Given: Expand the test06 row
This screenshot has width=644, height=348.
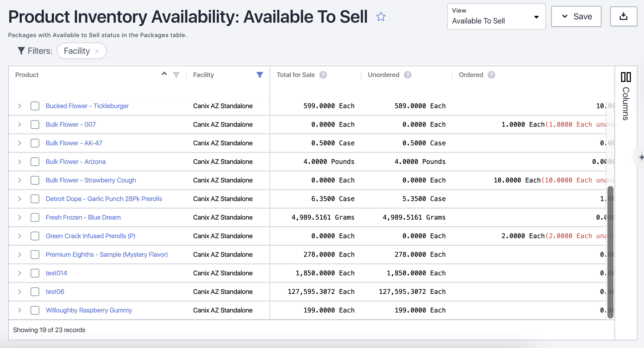Looking at the screenshot, I should point(19,292).
